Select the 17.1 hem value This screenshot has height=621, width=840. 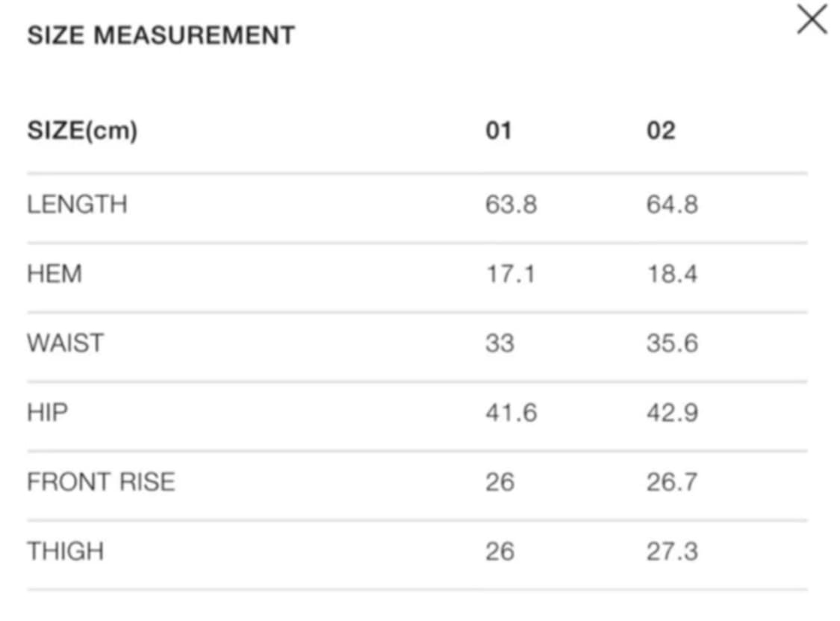(511, 274)
